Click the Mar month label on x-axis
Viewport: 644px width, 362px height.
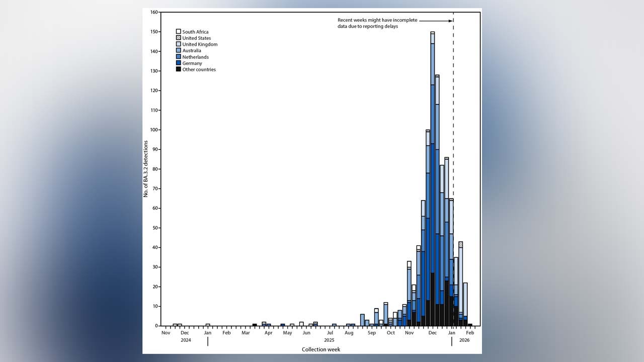(246, 333)
